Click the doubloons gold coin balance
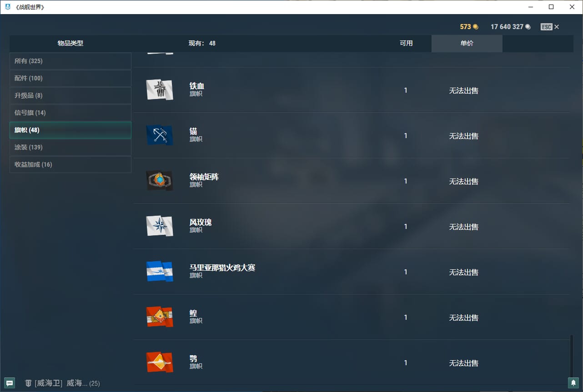Image resolution: width=583 pixels, height=392 pixels. (x=469, y=27)
